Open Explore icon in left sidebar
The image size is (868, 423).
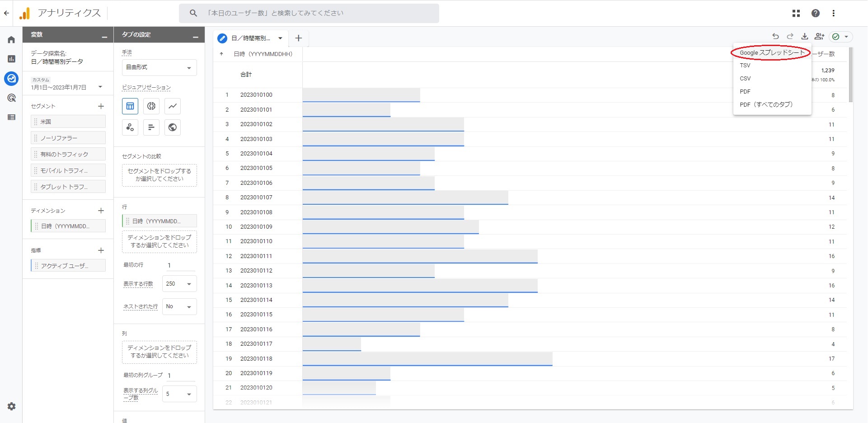pyautogui.click(x=11, y=79)
